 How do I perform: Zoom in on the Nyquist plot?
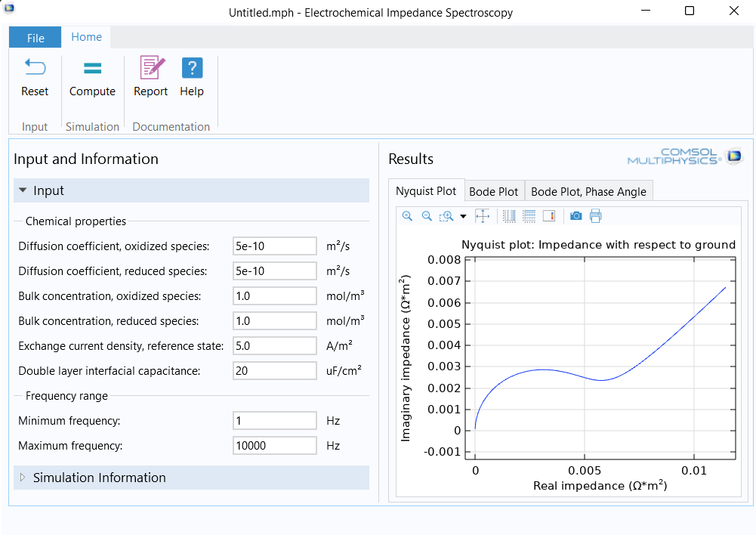tap(408, 216)
